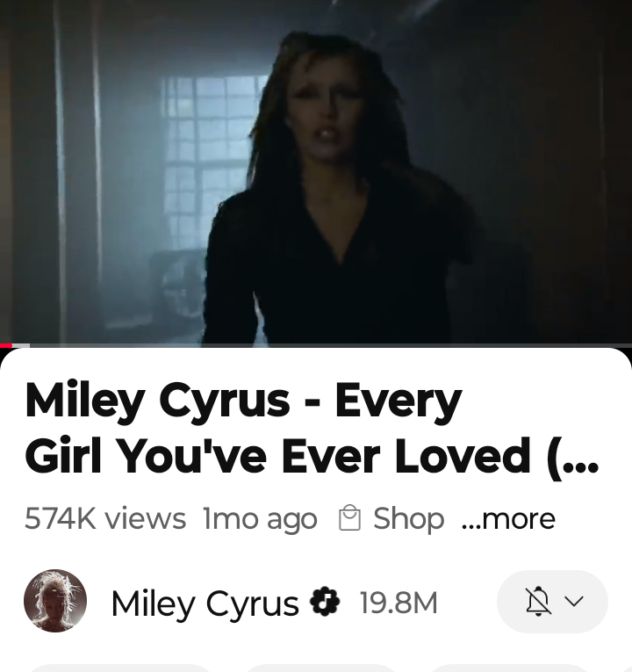Click the red played portion of progress bar

point(6,345)
